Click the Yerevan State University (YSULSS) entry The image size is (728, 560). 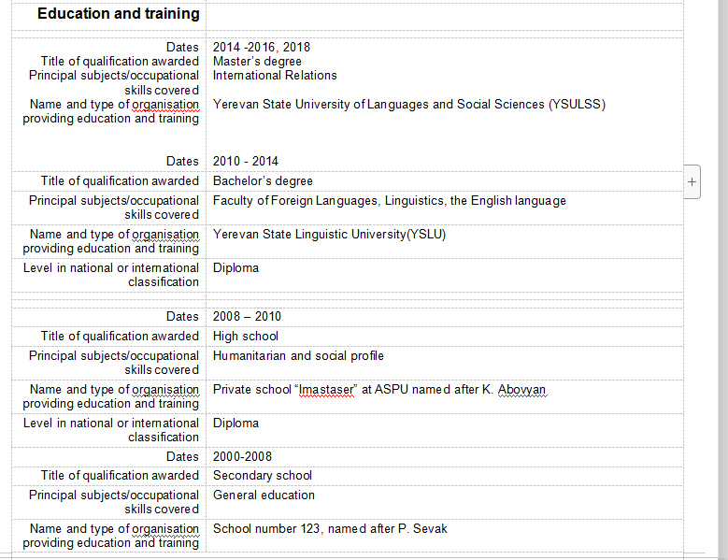tap(408, 105)
